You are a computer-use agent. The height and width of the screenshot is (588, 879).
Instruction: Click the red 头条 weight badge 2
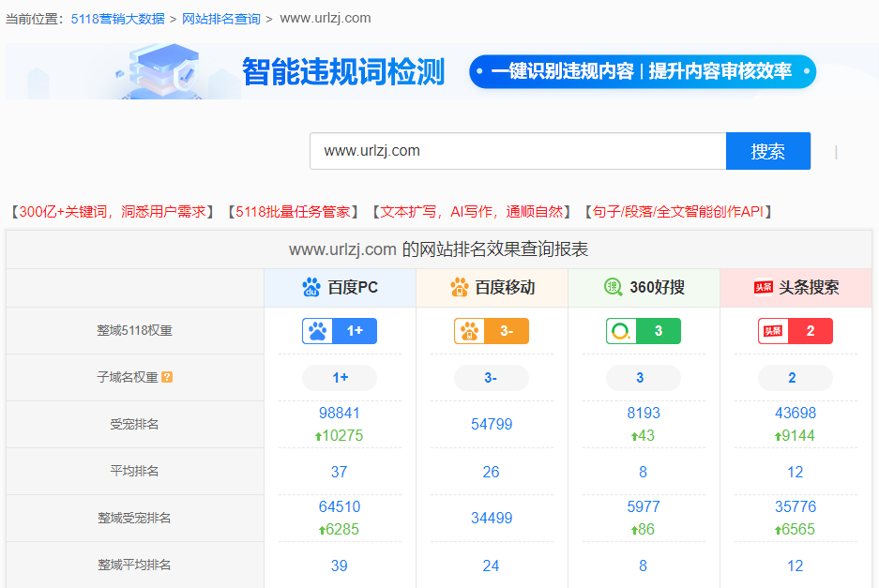pos(795,330)
